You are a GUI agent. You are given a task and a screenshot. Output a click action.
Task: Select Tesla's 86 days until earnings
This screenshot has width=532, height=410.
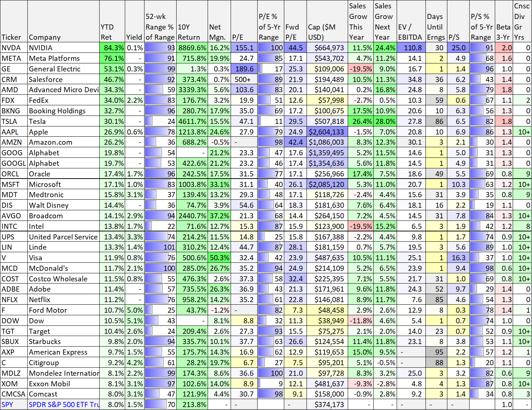click(x=436, y=121)
